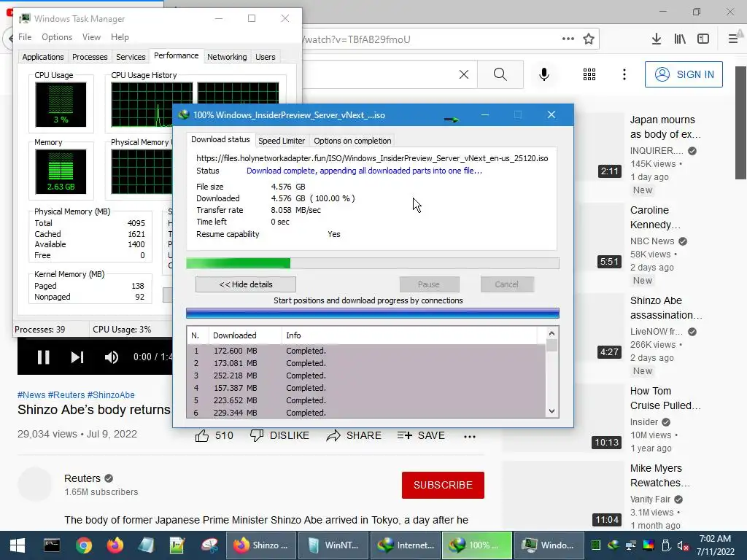
Task: Toggle Firefox sidebar icon
Action: click(703, 39)
